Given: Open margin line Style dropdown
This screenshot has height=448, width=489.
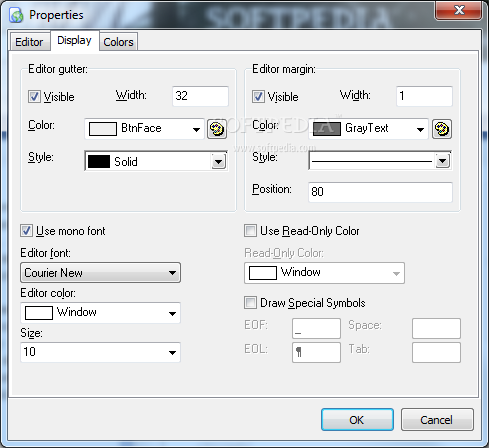Looking at the screenshot, I should click(x=380, y=161).
